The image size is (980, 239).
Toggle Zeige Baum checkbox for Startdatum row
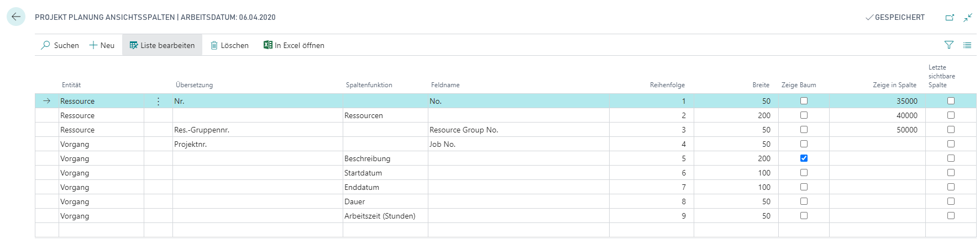click(x=804, y=173)
